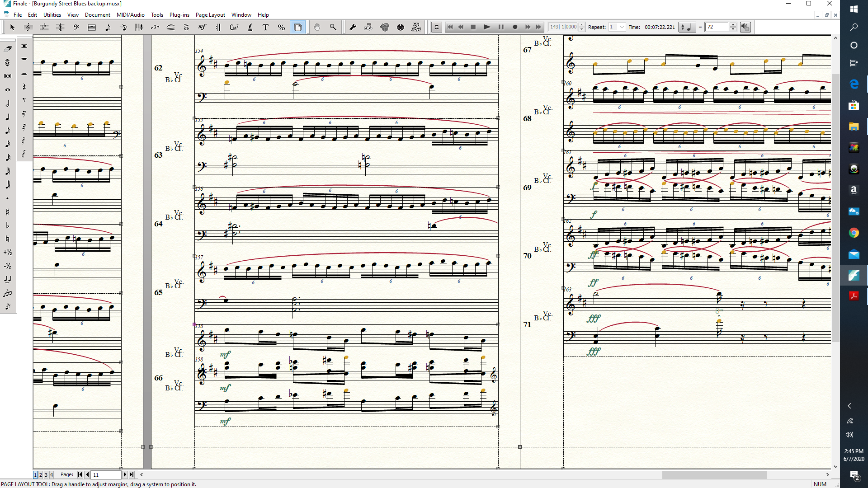Viewport: 868px width, 488px height.
Task: Open the Repeat dropdown
Action: coord(622,27)
